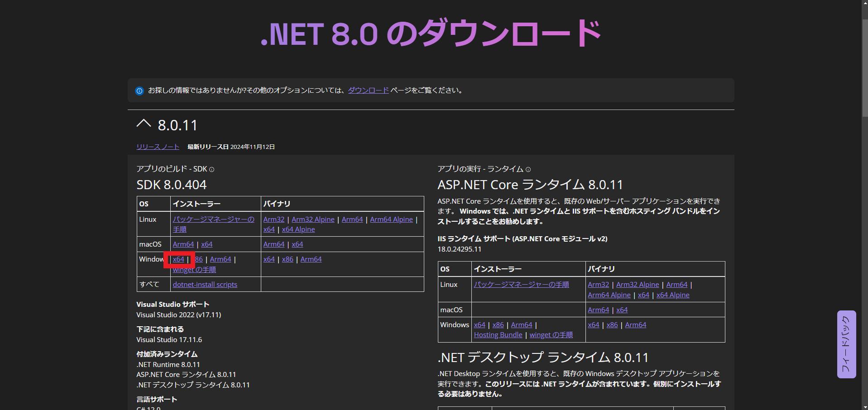Download ASP.NET Core Linux x64 Alpine binary
Screen dimensions: 868x410
[x=673, y=295]
